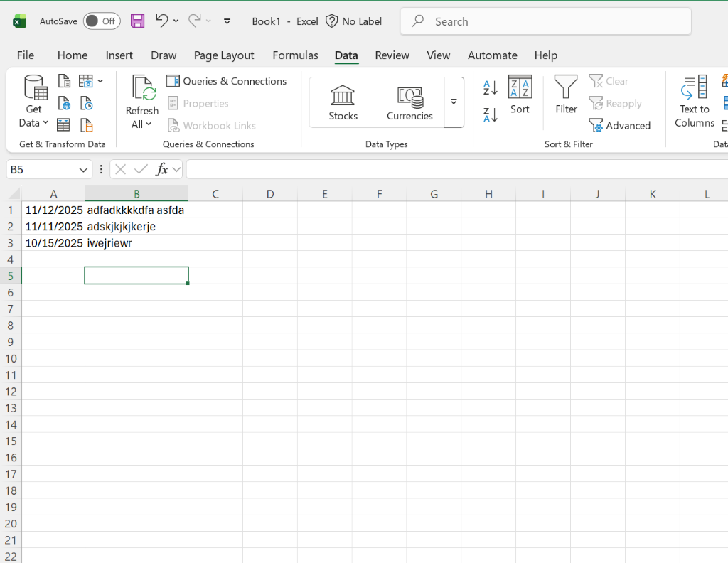Click the Undo arrow icon
The image size is (728, 563).
(x=162, y=21)
